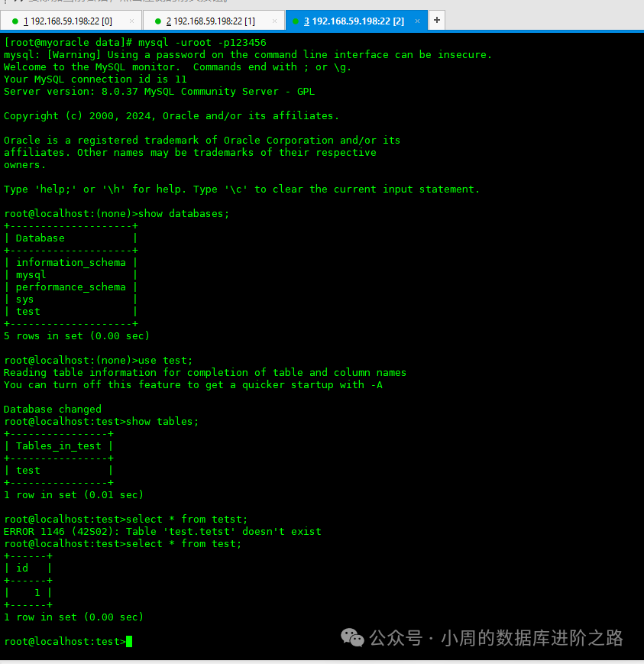Click 'id' column header in result

click(22, 568)
